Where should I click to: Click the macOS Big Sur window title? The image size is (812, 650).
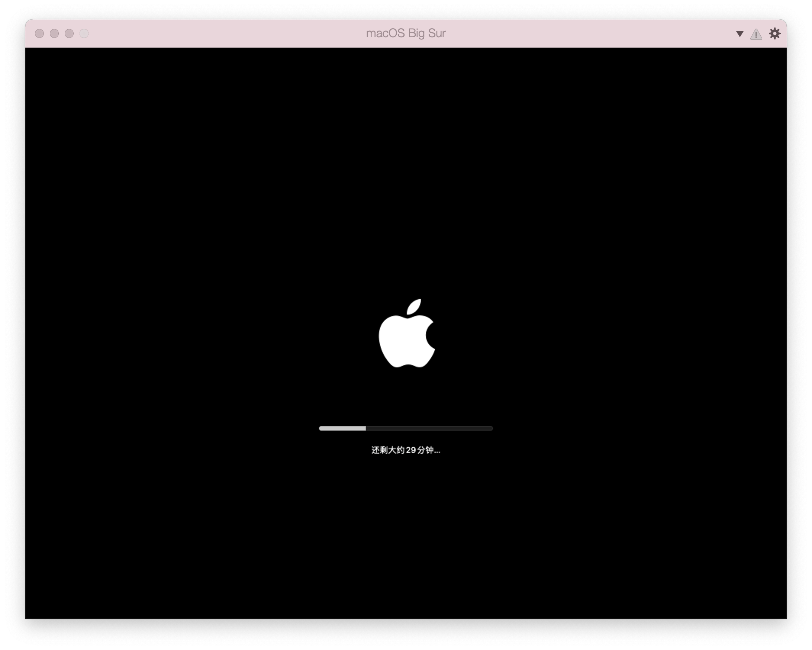(406, 33)
